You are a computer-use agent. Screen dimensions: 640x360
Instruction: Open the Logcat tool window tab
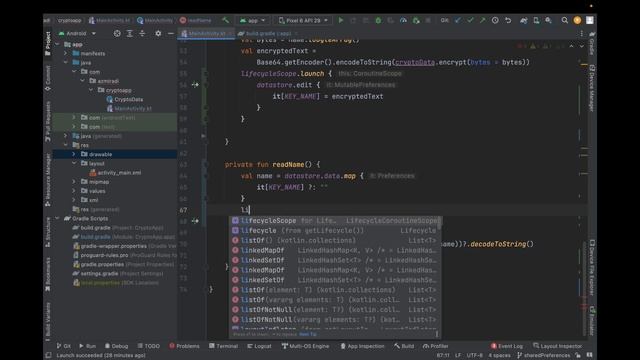click(259, 346)
